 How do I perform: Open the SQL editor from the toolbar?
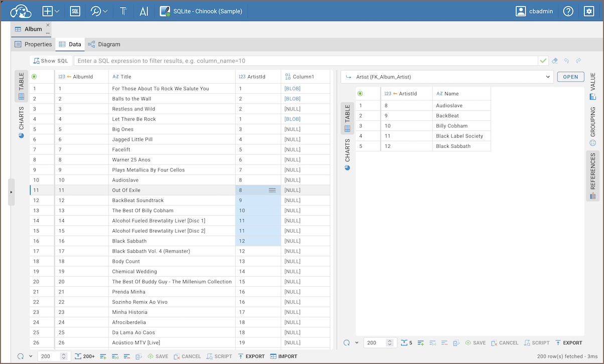75,11
